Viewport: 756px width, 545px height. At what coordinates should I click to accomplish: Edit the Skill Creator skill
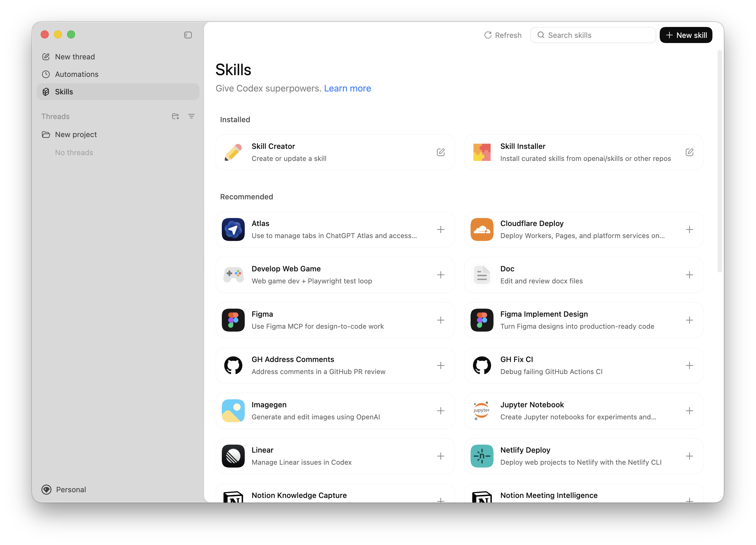click(441, 152)
